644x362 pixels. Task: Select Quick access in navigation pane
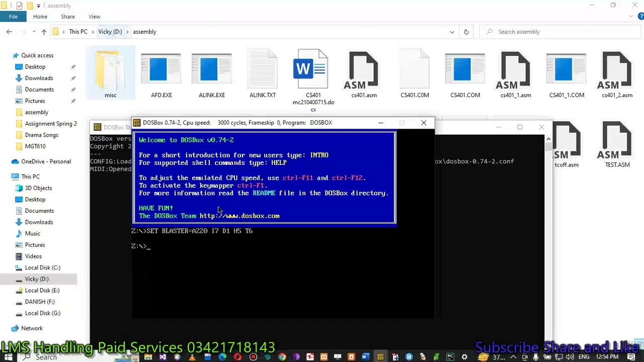click(x=37, y=55)
